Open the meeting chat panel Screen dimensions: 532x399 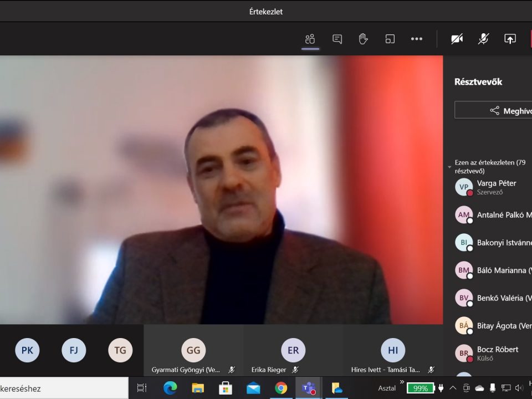pos(337,39)
